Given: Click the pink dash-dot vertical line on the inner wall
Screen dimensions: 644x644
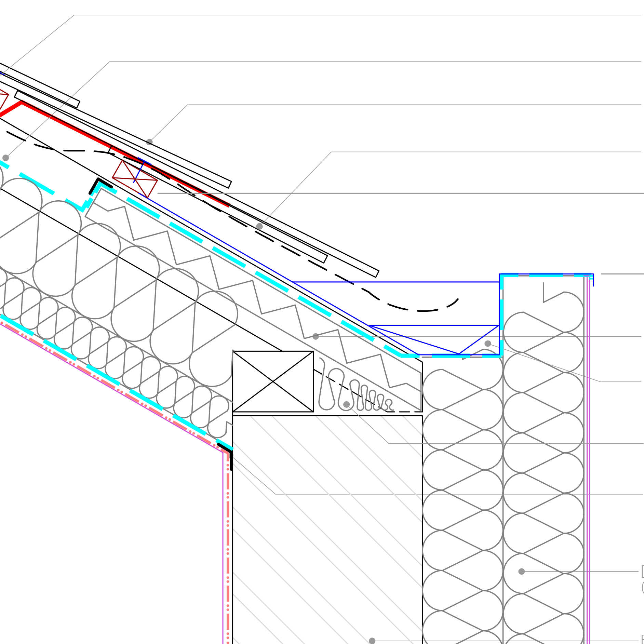Looking at the screenshot, I should click(x=228, y=547).
